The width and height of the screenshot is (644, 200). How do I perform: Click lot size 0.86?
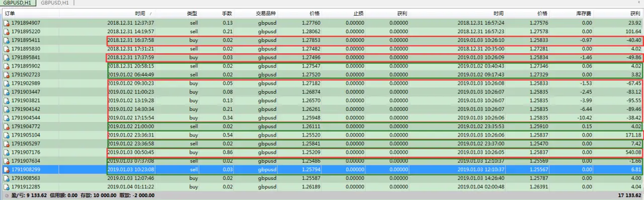(227, 152)
